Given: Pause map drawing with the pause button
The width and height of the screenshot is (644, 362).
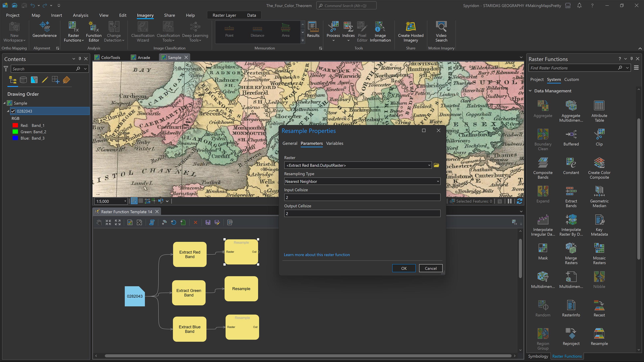Looking at the screenshot, I should click(x=509, y=201).
